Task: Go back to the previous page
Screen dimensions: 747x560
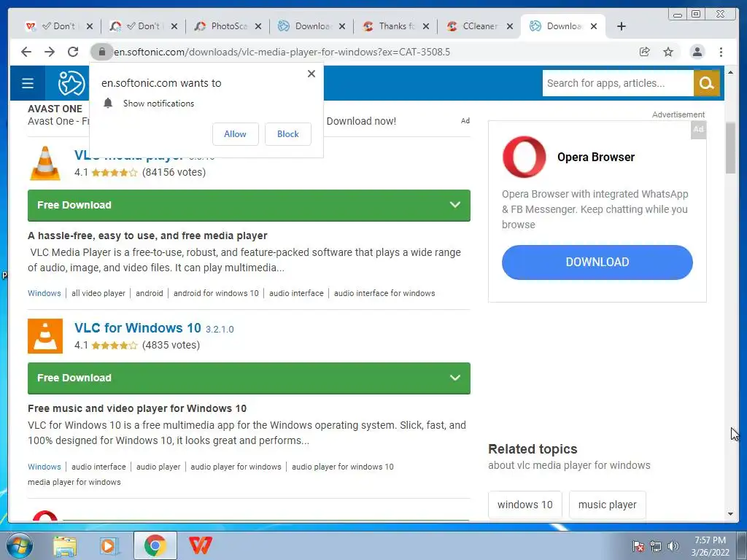Action: click(26, 52)
